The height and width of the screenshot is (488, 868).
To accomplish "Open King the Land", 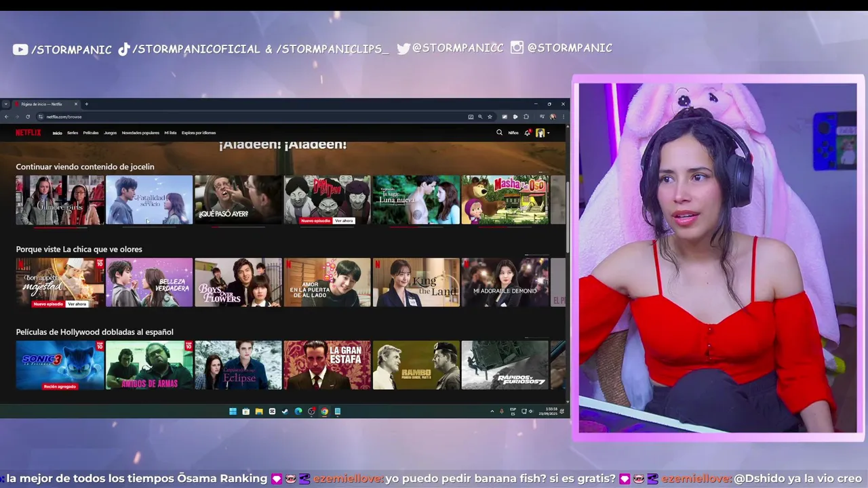I will coord(416,282).
